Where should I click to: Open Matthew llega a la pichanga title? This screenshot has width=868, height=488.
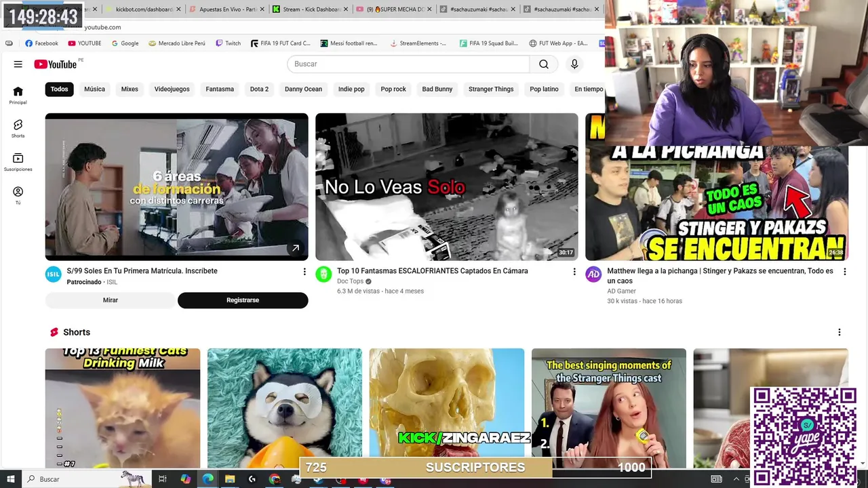click(720, 276)
